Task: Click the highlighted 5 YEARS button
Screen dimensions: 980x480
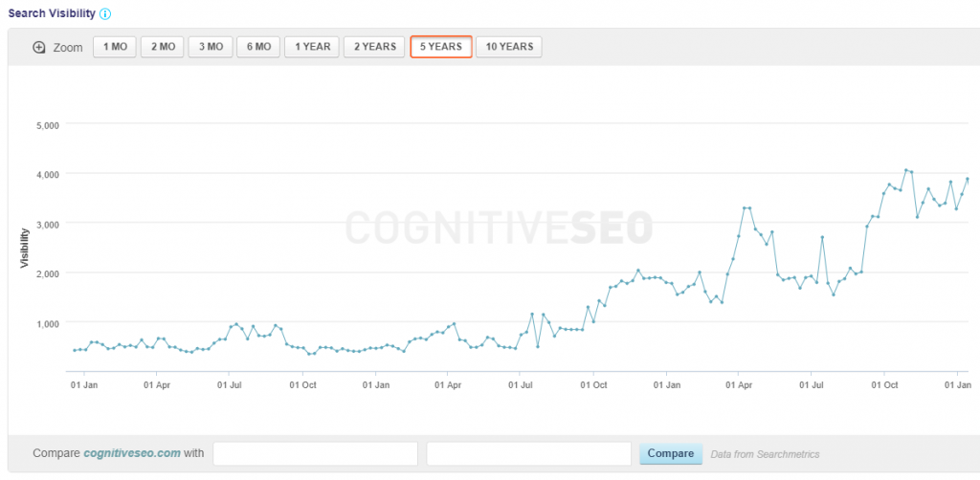Action: 440,47
